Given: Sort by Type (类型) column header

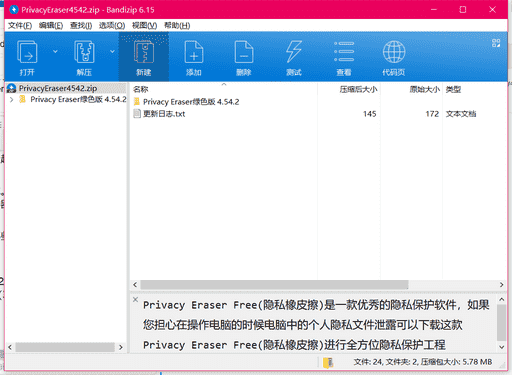Looking at the screenshot, I should (453, 89).
